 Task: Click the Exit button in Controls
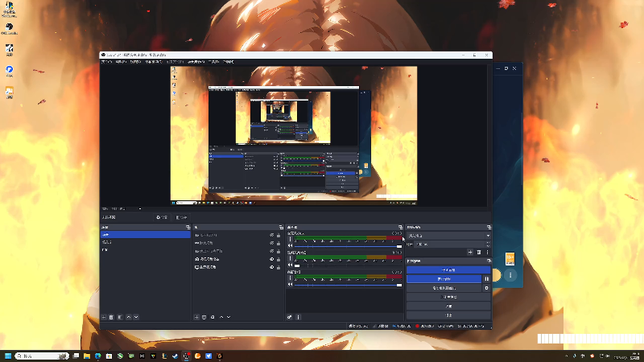click(x=448, y=315)
